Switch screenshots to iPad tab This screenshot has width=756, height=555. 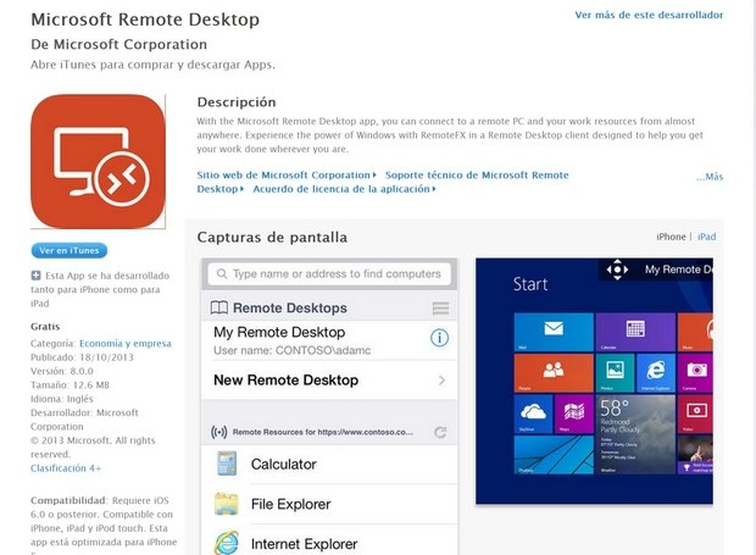707,237
